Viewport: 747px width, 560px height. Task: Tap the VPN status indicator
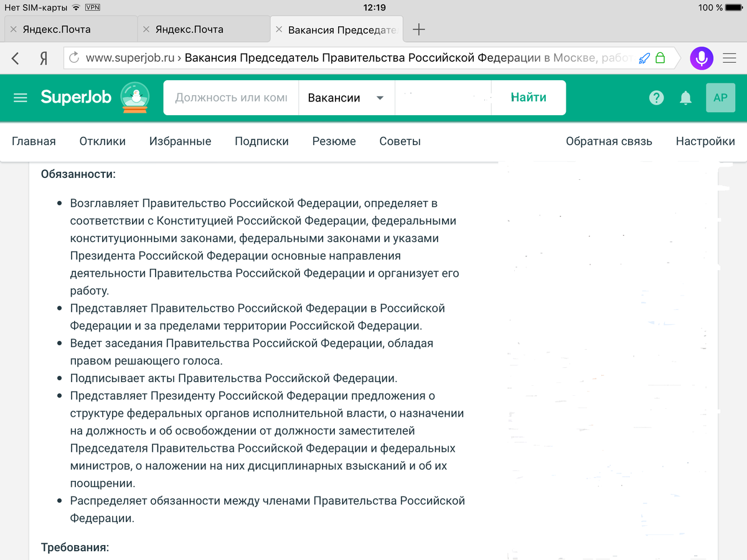click(92, 7)
